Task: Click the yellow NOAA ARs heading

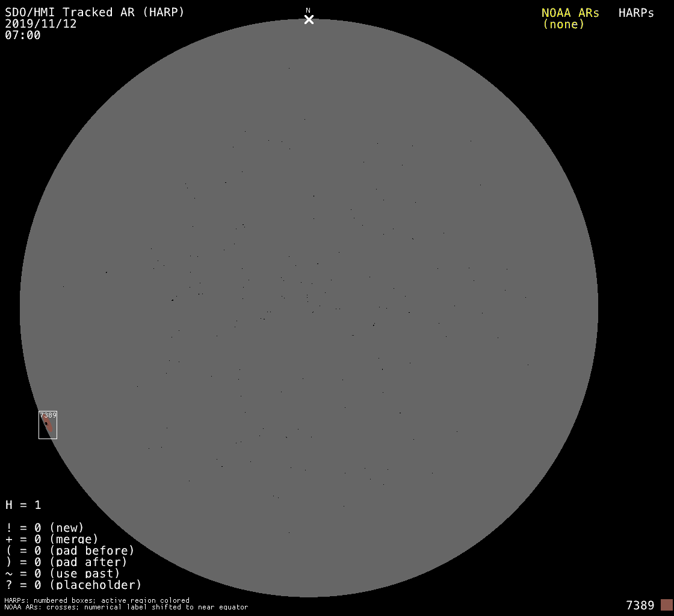Action: tap(570, 13)
